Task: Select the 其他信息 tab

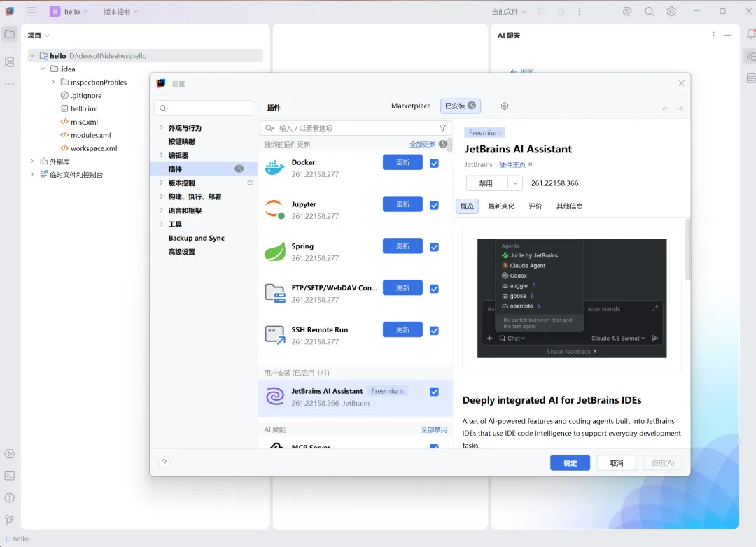Action: [x=569, y=206]
